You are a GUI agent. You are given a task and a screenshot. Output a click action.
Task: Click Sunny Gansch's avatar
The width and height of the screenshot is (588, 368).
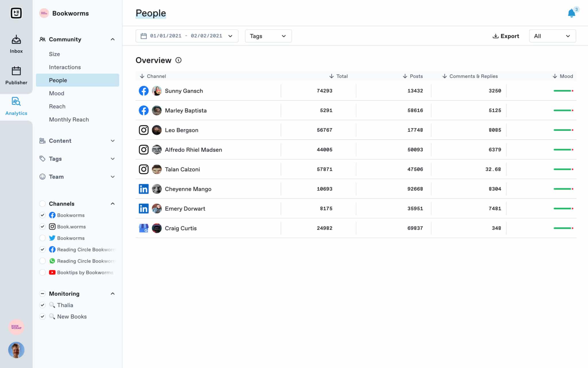pyautogui.click(x=157, y=91)
